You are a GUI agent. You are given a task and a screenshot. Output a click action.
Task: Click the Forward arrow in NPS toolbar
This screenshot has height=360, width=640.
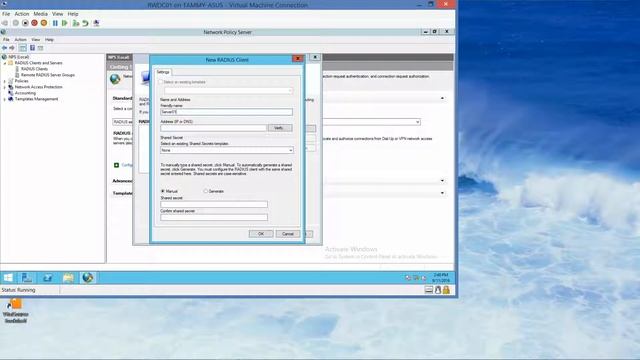(12, 48)
